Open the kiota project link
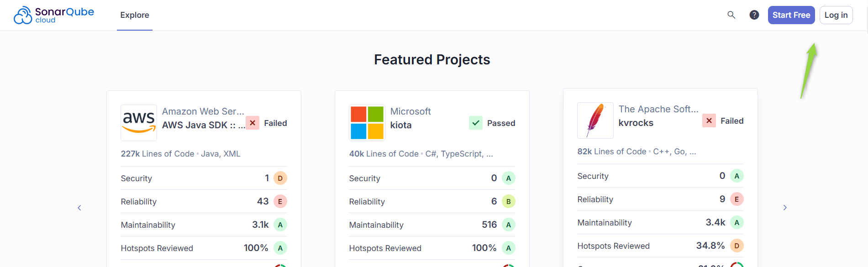868x267 pixels. tap(401, 125)
